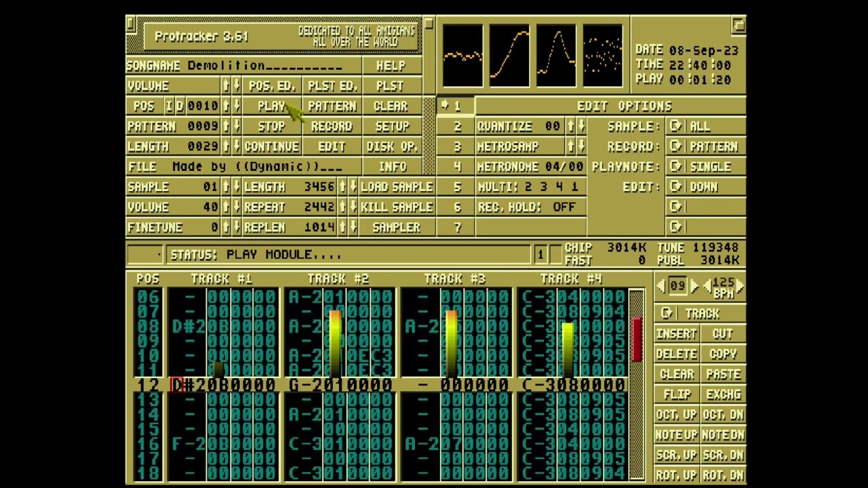Raise FINETUNE 0 with up arrow
The width and height of the screenshot is (868, 488).
click(225, 228)
